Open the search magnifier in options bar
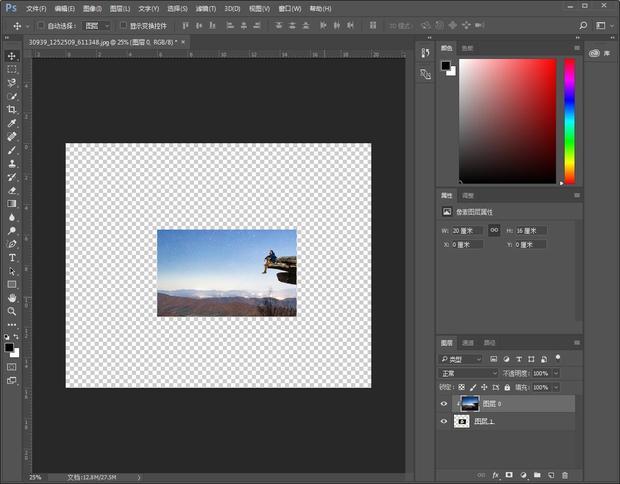Viewport: 620px width, 484px height. [x=583, y=25]
